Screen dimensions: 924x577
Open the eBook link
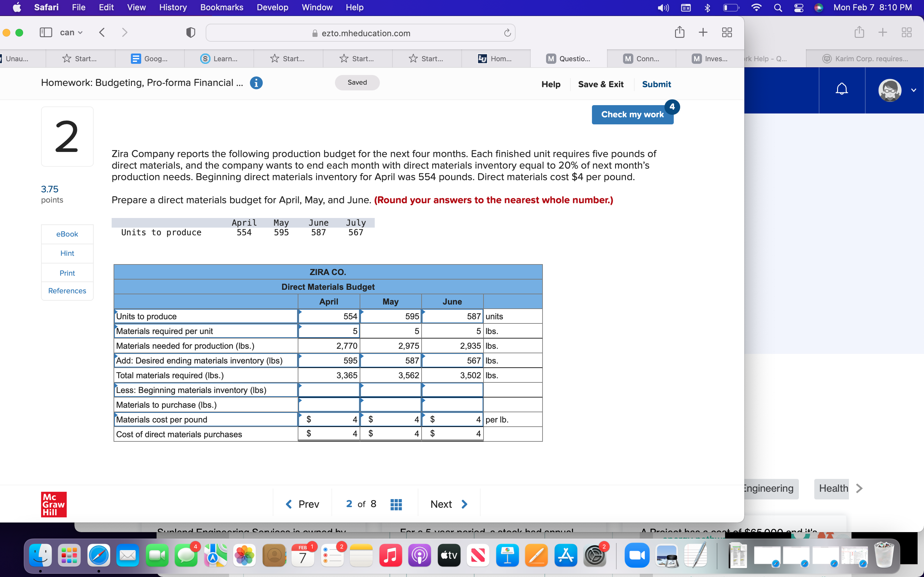[67, 234]
